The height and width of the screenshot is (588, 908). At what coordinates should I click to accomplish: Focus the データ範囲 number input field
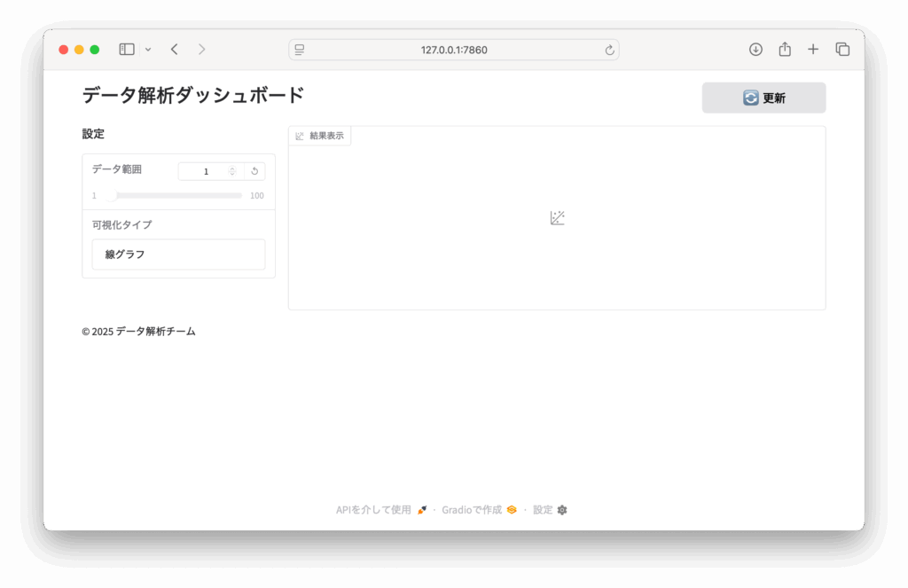pyautogui.click(x=206, y=171)
